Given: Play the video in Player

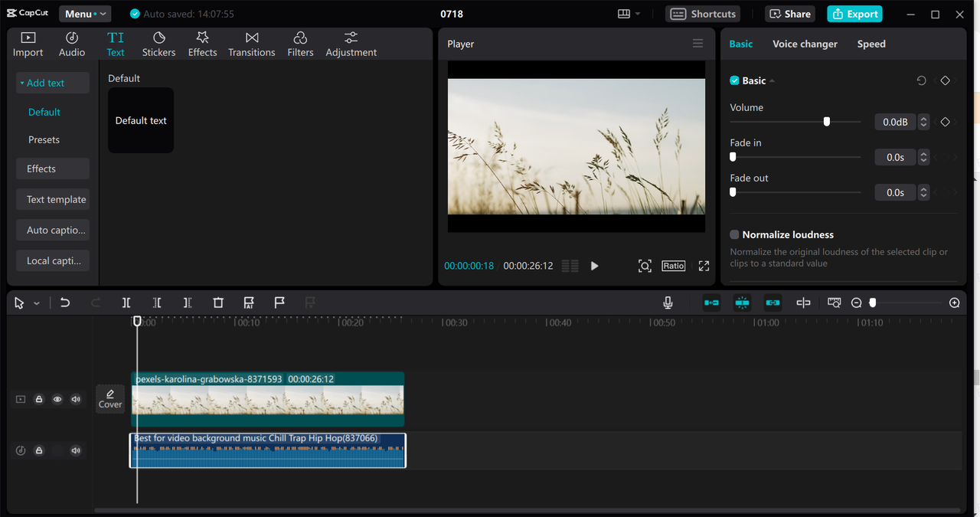Looking at the screenshot, I should click(x=594, y=266).
